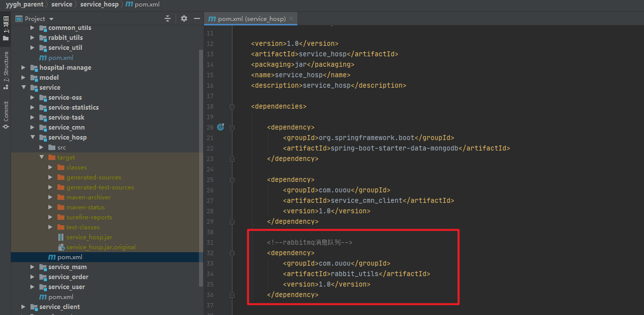644x315 pixels.
Task: Expand the src folder
Action: point(42,148)
